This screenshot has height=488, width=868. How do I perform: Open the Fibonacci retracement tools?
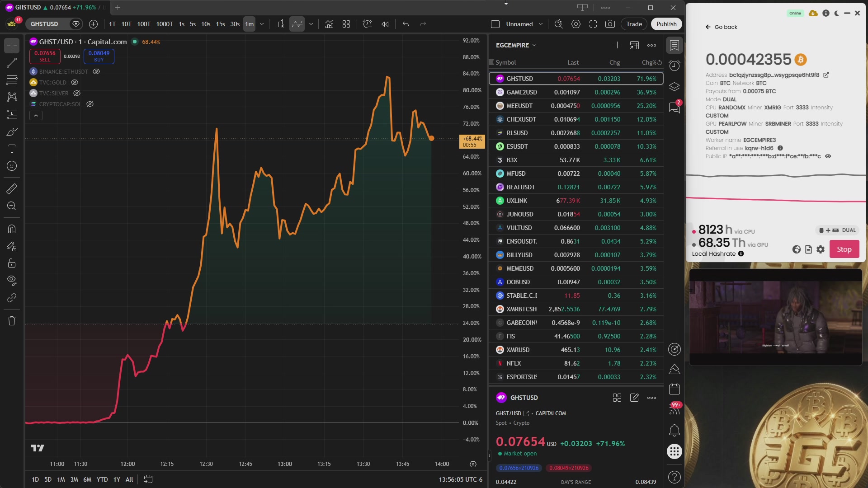(12, 80)
